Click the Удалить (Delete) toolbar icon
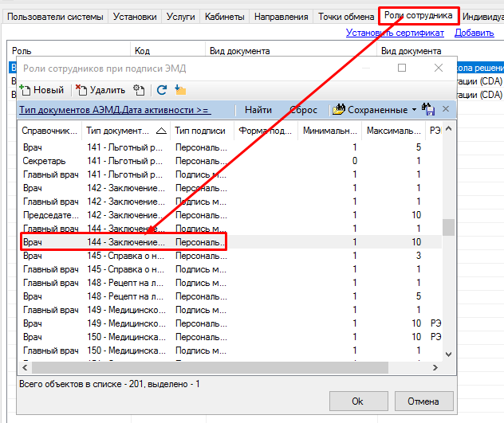 click(81, 90)
